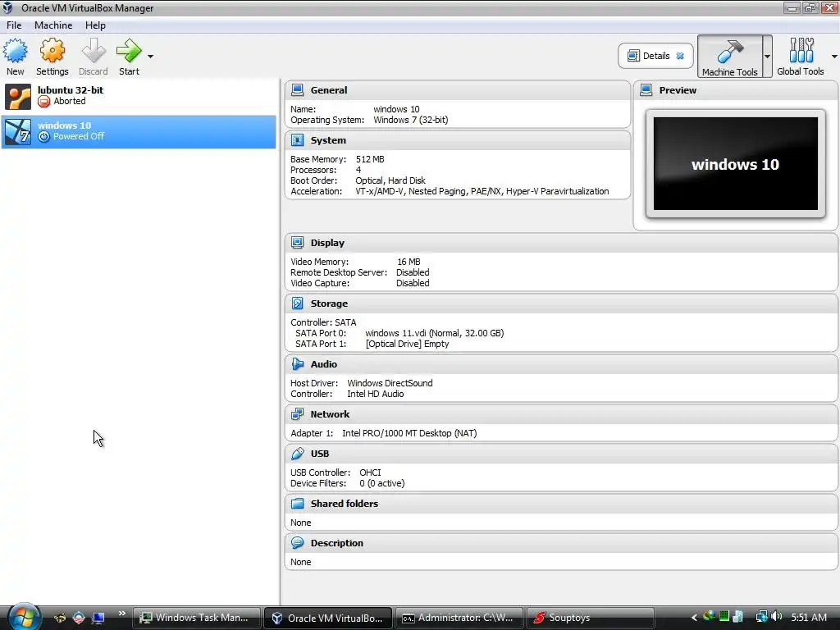The height and width of the screenshot is (630, 840).
Task: Expand hidden tray icons arrow
Action: pyautogui.click(x=694, y=618)
